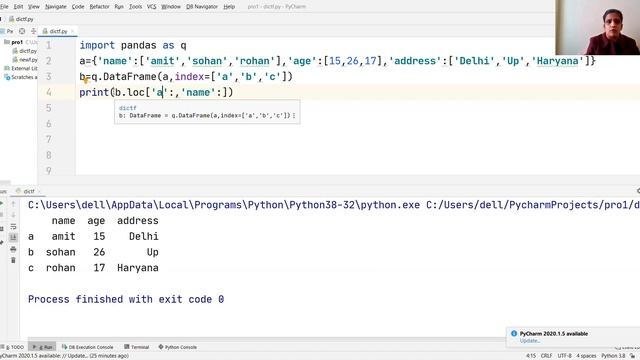Click line number 1 in the gutter

[x=49, y=45]
